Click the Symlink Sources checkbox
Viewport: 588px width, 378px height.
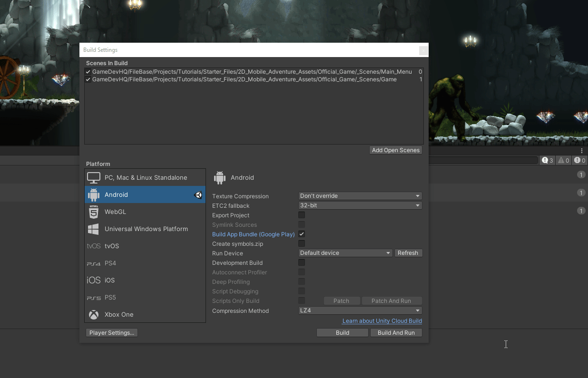click(302, 224)
